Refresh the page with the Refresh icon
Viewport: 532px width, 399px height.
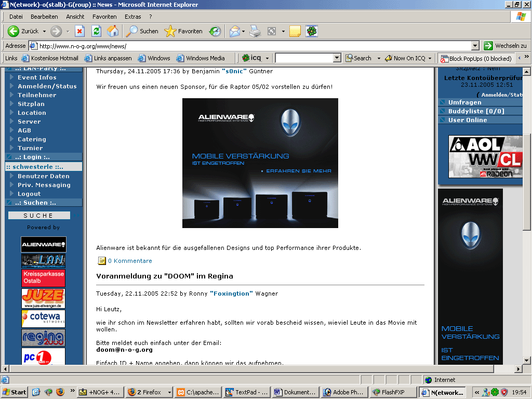coord(96,31)
